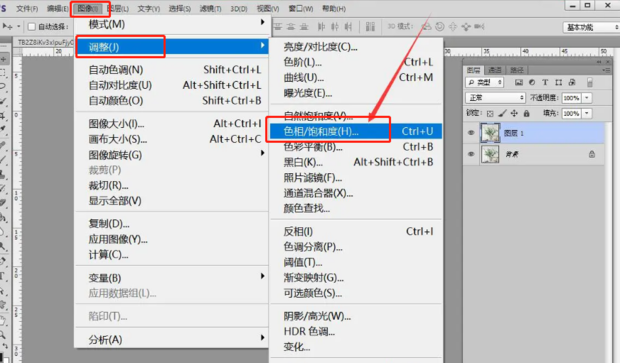The image size is (620, 363).
Task: Select the 图层 tab
Action: click(x=473, y=70)
